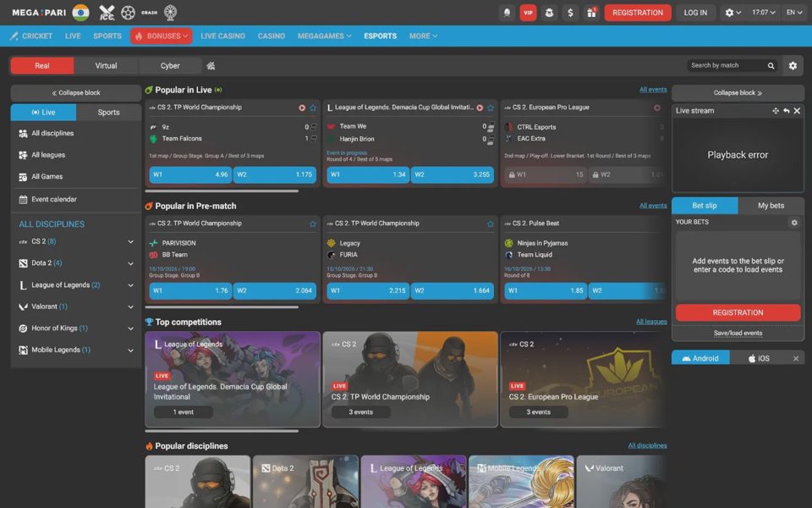Click the MegaPari logo
The image size is (812, 508).
tap(39, 13)
